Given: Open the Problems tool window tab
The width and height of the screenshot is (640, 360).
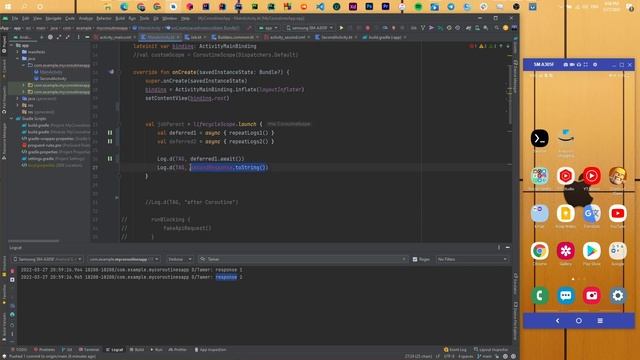Looking at the screenshot, I should point(44,350).
